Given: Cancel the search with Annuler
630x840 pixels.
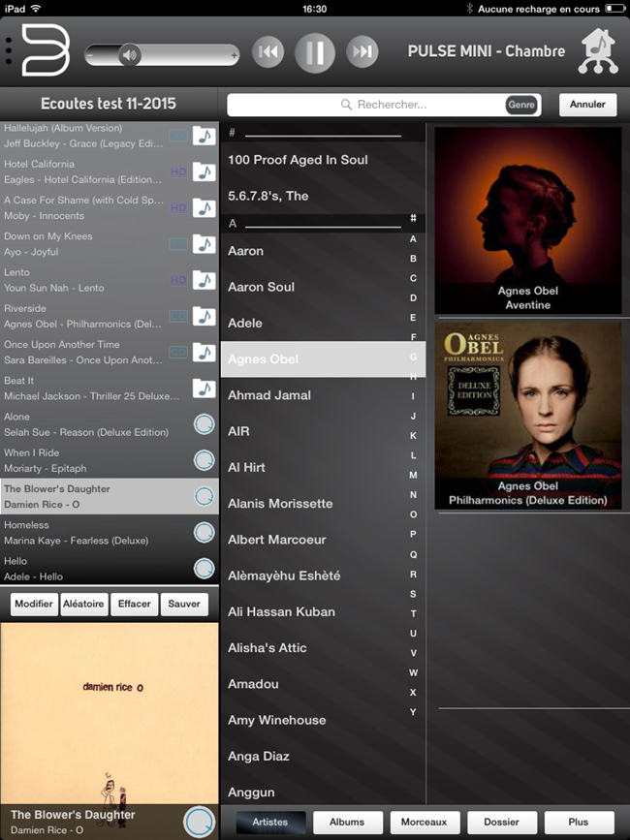Looking at the screenshot, I should (587, 105).
